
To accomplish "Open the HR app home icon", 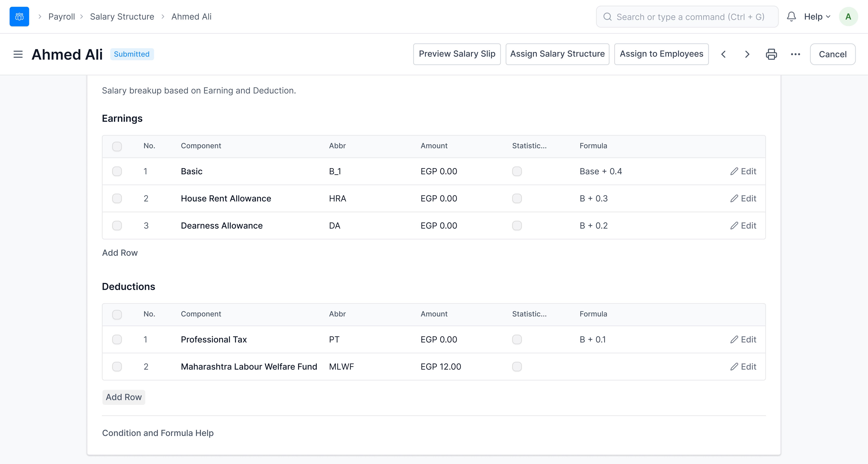I will (19, 17).
